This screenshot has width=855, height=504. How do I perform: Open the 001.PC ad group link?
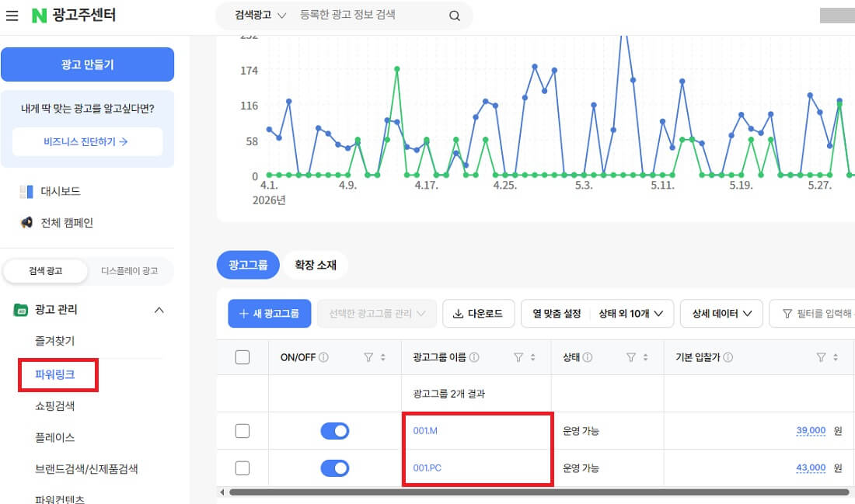pos(427,468)
